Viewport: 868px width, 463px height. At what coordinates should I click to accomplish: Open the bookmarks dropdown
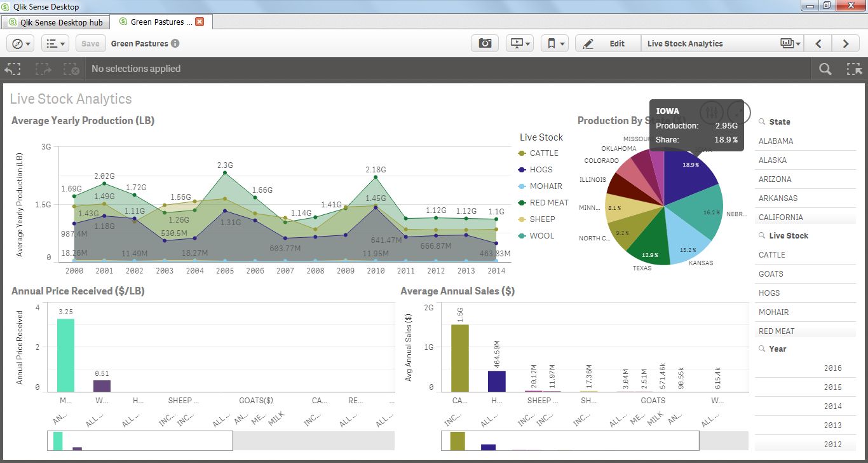[x=555, y=43]
